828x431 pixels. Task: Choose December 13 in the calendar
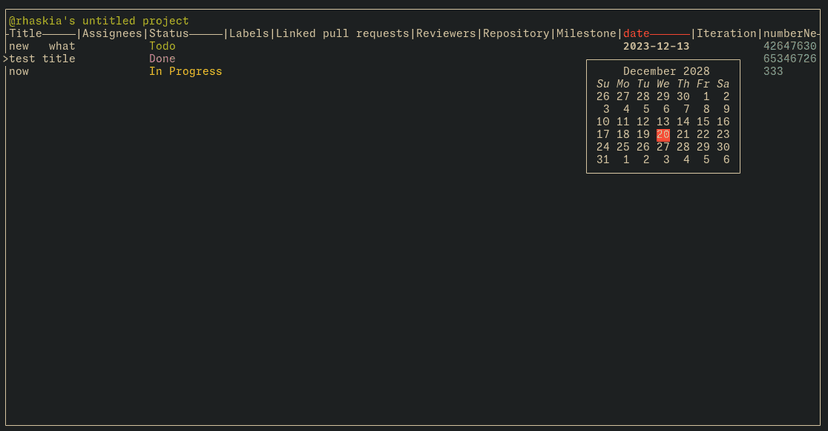[663, 122]
